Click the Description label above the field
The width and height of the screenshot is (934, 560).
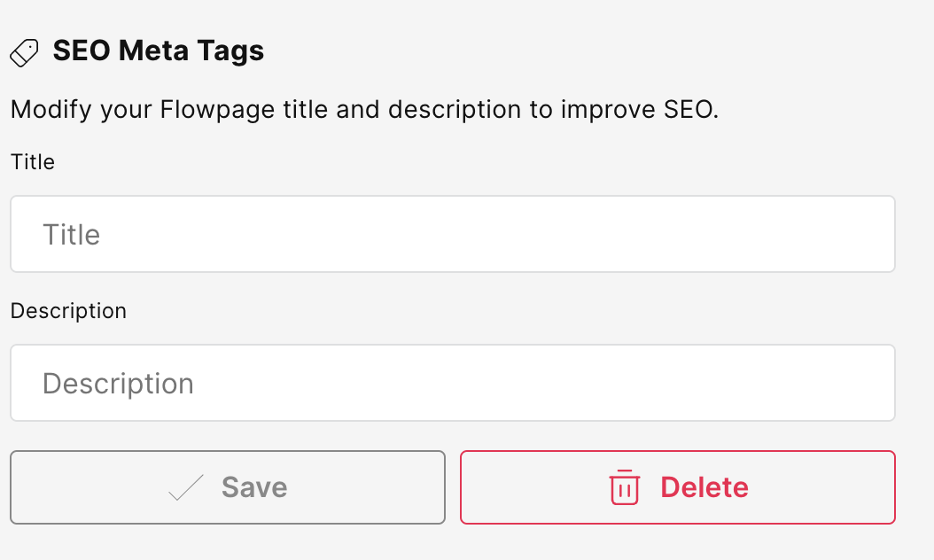coord(68,311)
